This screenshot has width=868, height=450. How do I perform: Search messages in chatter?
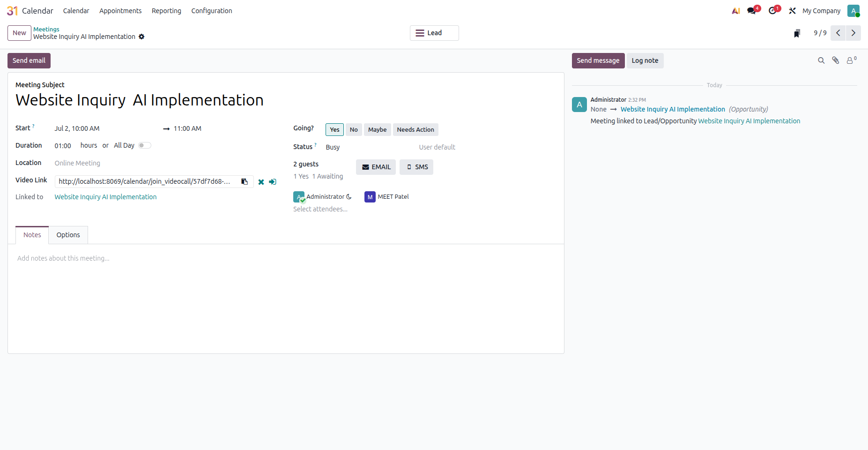[x=821, y=60]
